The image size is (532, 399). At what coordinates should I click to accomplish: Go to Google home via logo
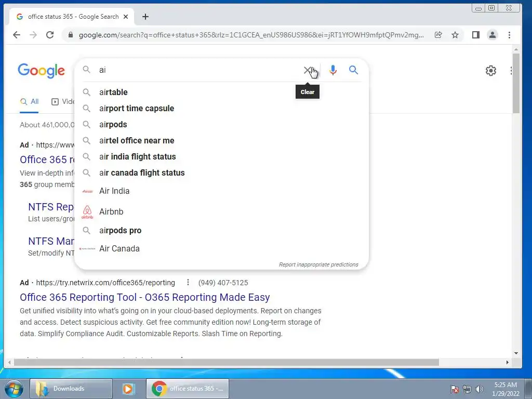pos(42,71)
